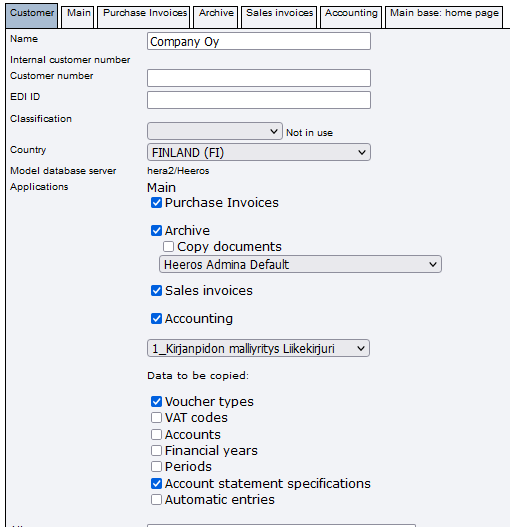The image size is (510, 527).
Task: Click the EDI ID text box
Action: 259,100
